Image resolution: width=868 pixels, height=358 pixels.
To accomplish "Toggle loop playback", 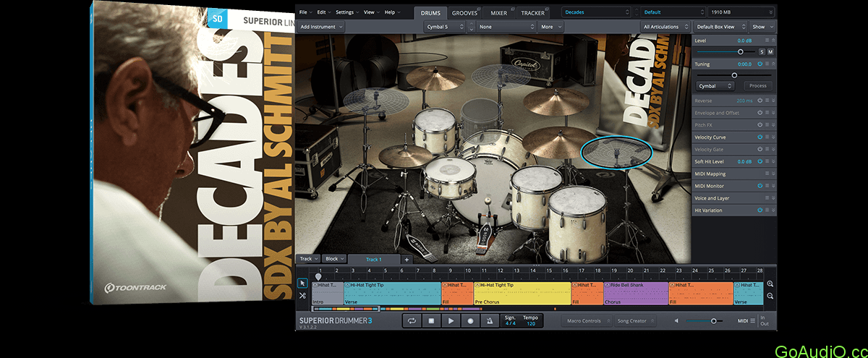I will coord(412,320).
